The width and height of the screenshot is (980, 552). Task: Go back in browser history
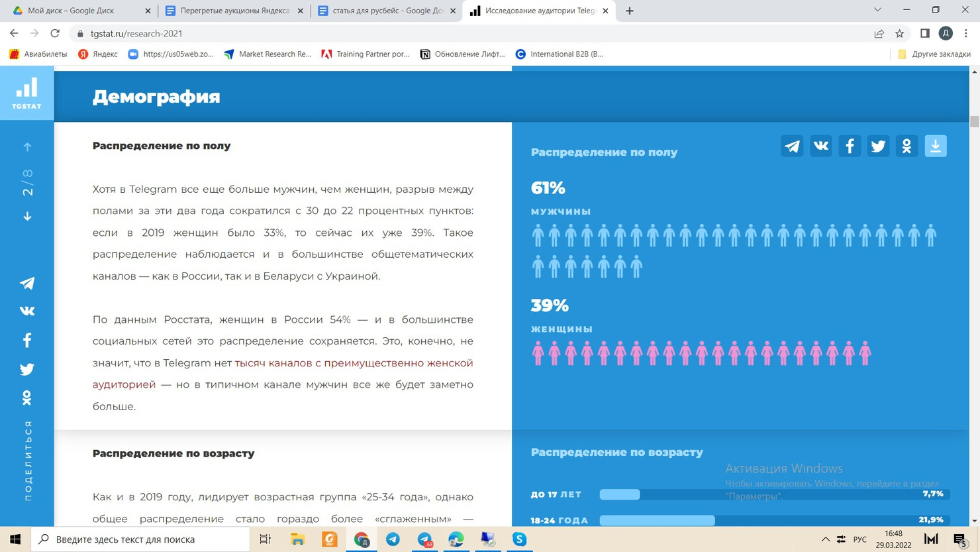coord(14,33)
